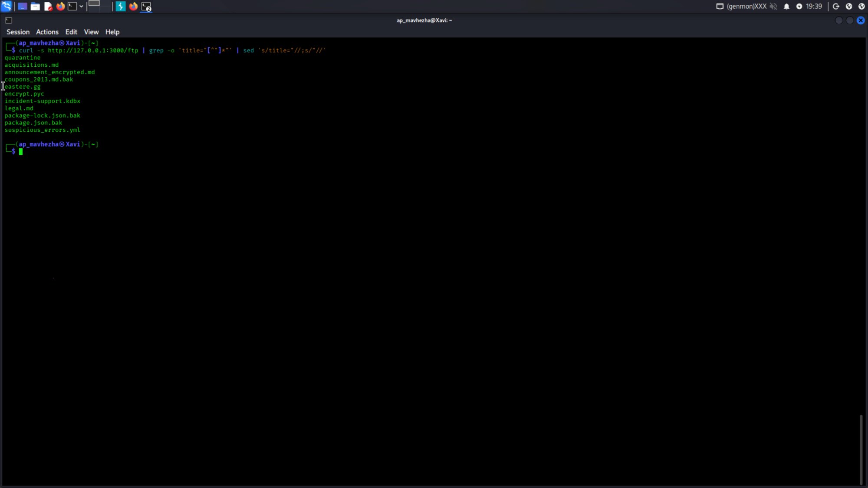Click the power manager lightning icon
The height and width of the screenshot is (488, 868).
(x=799, y=7)
